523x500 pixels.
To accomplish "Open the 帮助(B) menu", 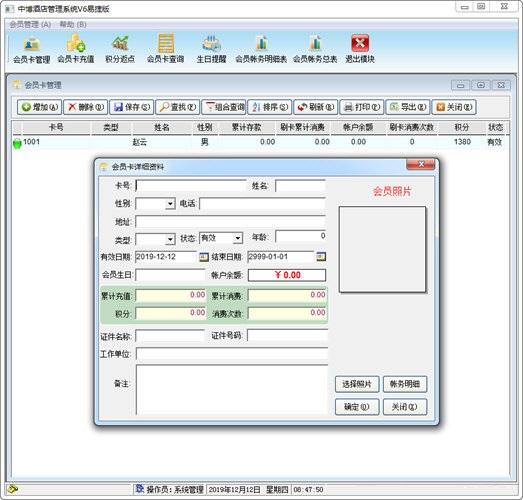I will 73,25.
